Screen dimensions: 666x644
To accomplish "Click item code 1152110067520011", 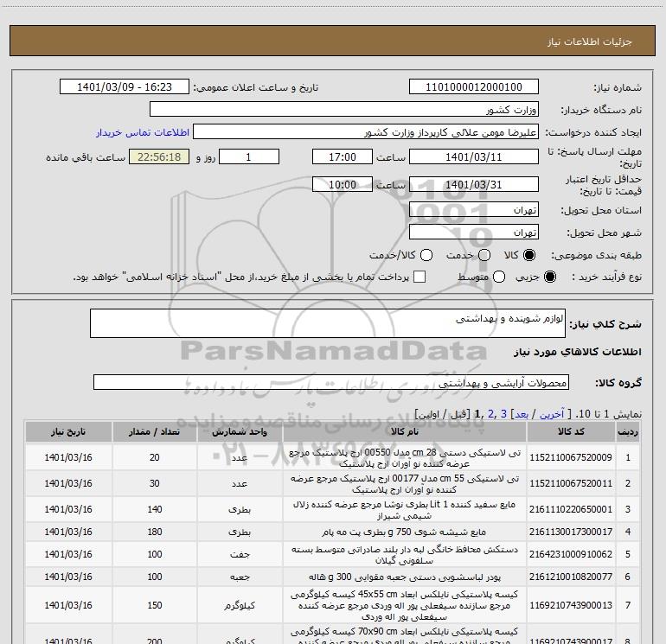I will (x=571, y=483).
